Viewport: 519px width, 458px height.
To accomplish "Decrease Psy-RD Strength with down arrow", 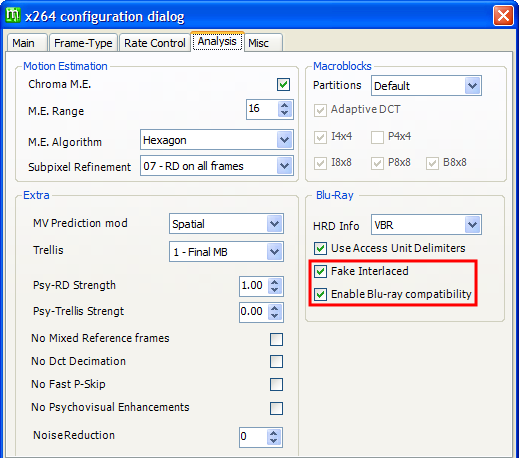I will click(x=275, y=290).
